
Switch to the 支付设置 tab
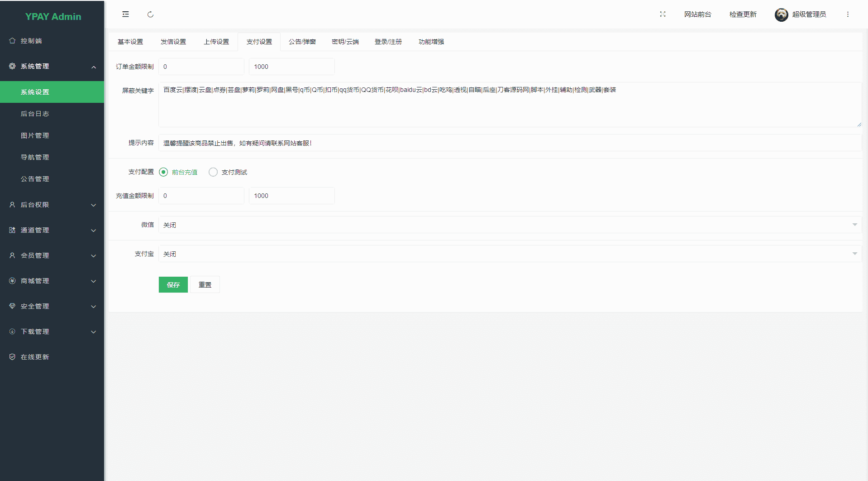pos(259,42)
